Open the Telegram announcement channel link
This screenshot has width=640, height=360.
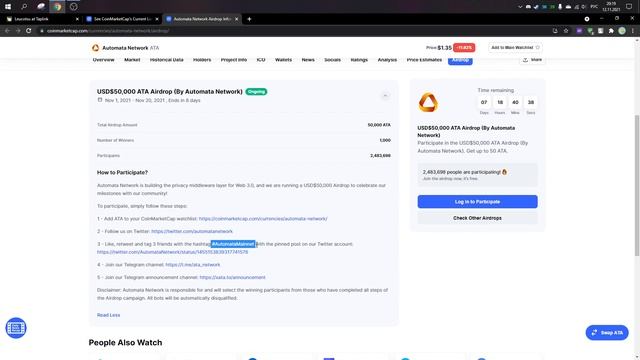[232, 278]
